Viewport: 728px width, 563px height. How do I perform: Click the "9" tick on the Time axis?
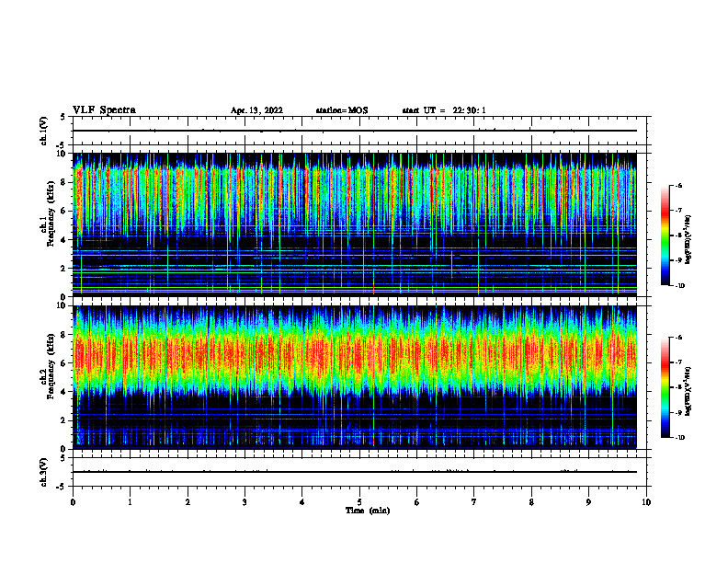[x=588, y=502]
